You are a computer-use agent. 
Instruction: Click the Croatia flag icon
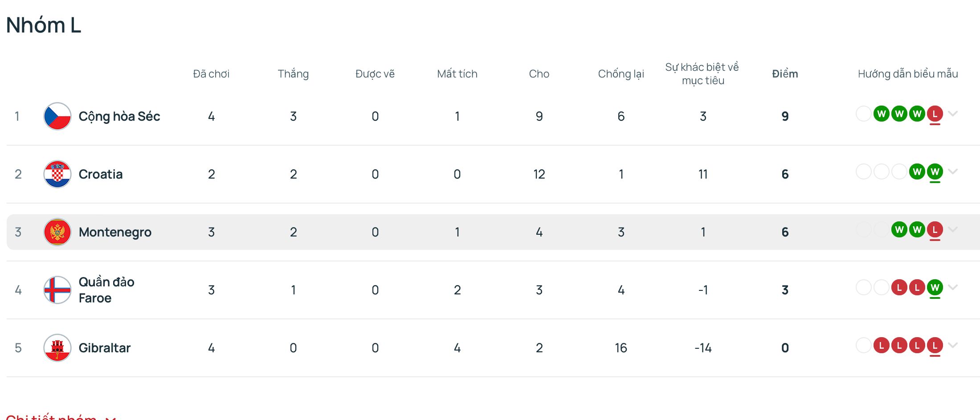pyautogui.click(x=57, y=174)
